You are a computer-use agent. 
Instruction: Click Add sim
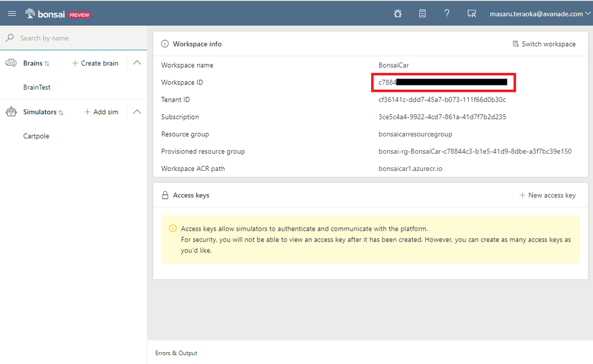(x=101, y=112)
